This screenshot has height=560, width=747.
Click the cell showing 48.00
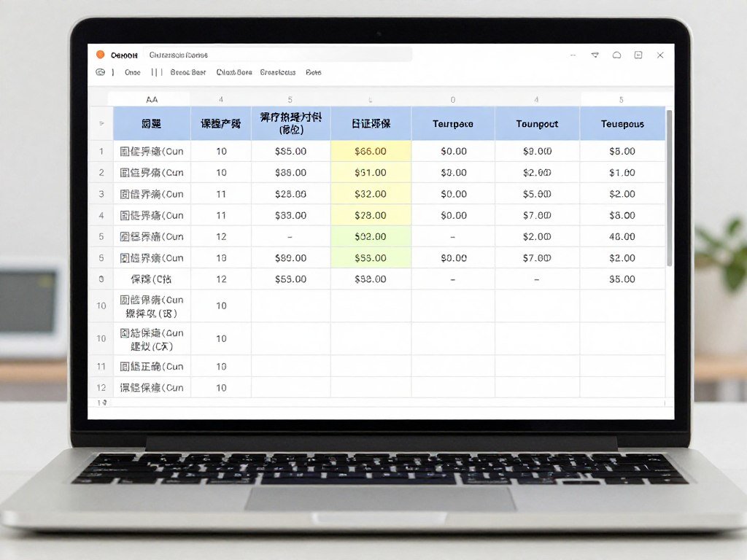[x=622, y=237]
